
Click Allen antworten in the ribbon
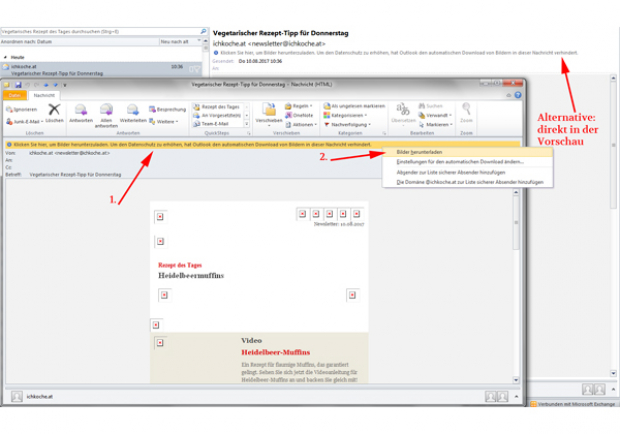click(106, 109)
